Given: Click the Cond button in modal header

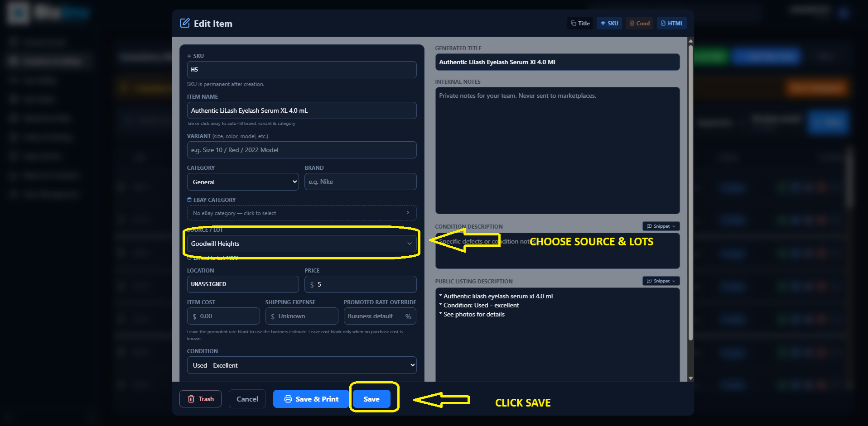Looking at the screenshot, I should [639, 24].
